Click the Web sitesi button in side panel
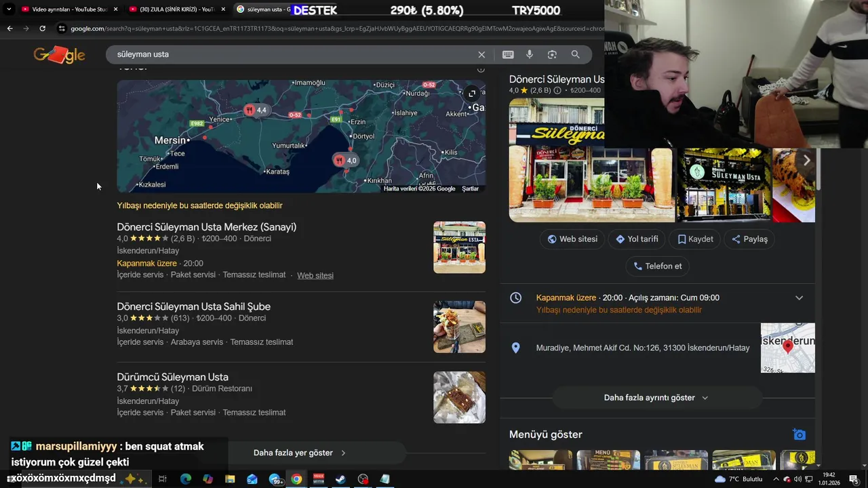868x488 pixels. tap(572, 239)
